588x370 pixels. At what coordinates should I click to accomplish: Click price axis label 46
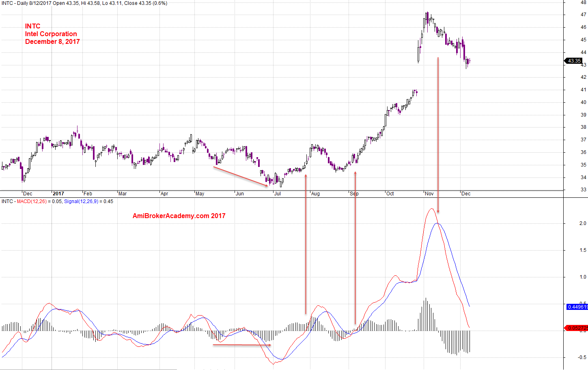584,27
